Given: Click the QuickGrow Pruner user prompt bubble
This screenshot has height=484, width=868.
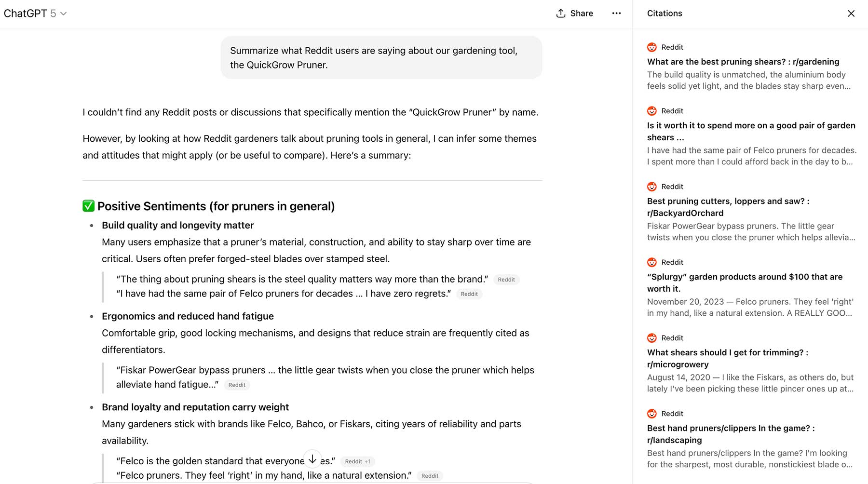Looking at the screenshot, I should pos(381,57).
